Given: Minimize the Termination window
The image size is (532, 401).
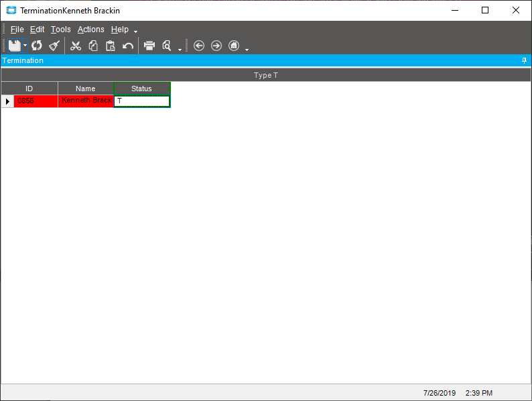Looking at the screenshot, I should pyautogui.click(x=455, y=11).
